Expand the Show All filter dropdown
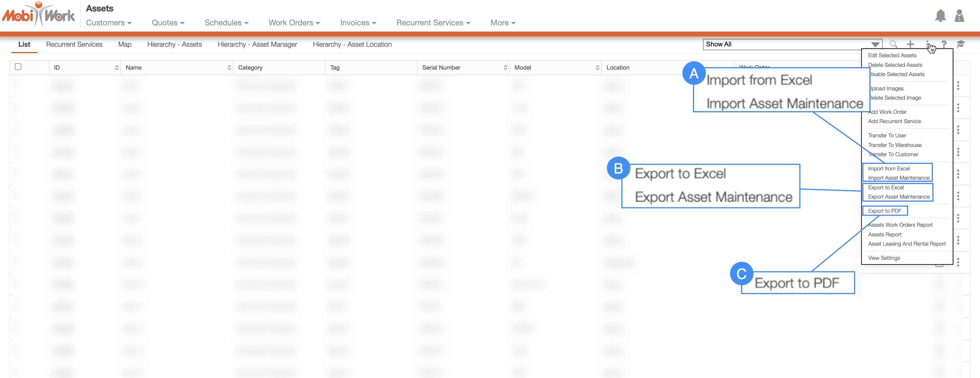The width and height of the screenshot is (980, 378). pyautogui.click(x=875, y=45)
